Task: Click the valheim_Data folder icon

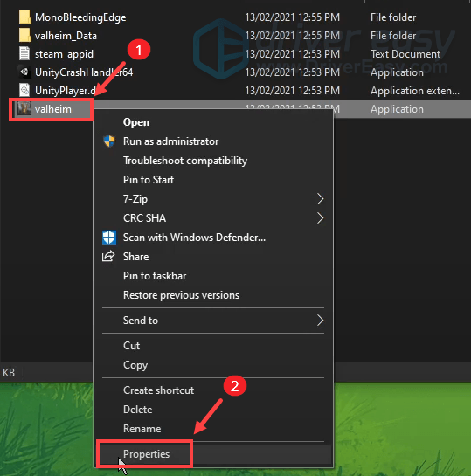Action: tap(24, 36)
